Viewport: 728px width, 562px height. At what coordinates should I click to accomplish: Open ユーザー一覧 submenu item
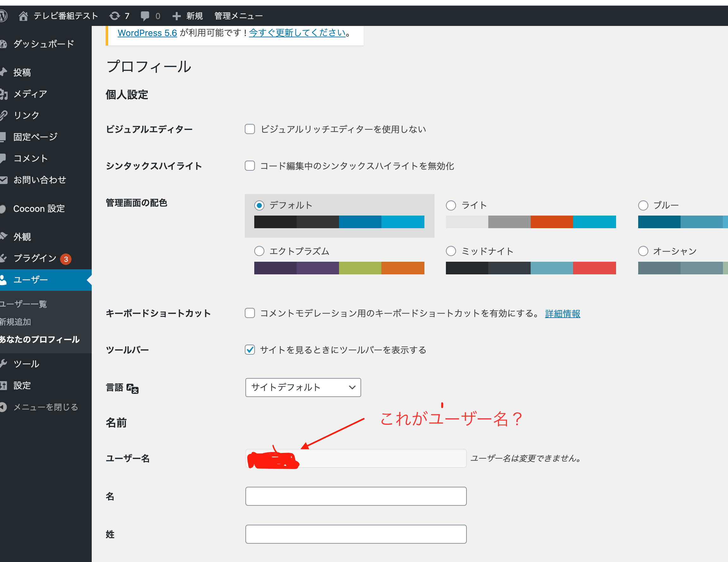click(23, 303)
